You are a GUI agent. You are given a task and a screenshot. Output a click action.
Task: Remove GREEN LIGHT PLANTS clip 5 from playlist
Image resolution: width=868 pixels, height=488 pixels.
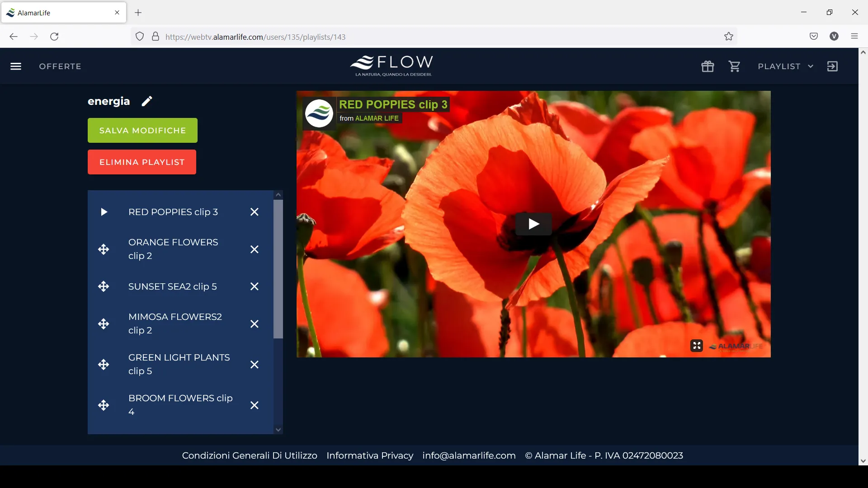255,365
